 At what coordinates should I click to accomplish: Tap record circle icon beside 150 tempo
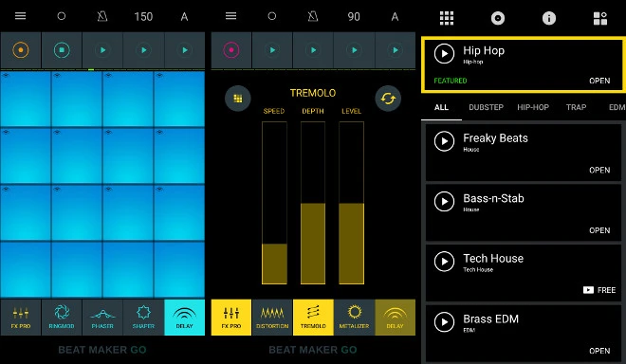coord(61,16)
